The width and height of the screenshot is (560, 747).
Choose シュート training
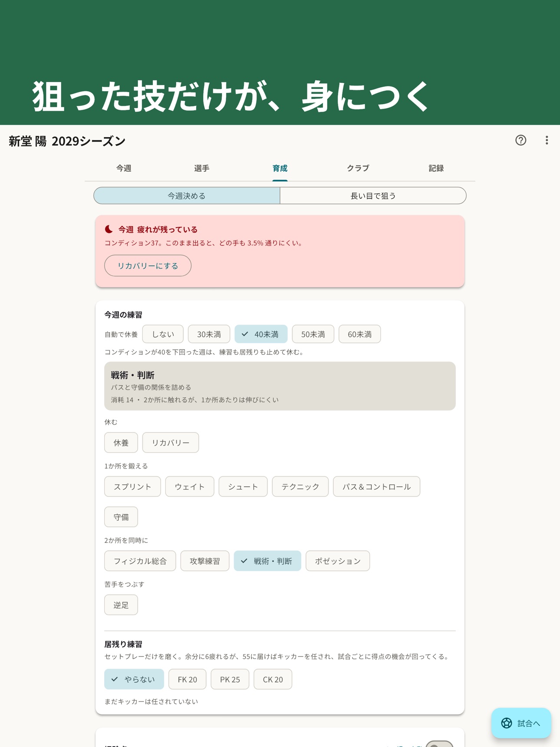tap(243, 486)
